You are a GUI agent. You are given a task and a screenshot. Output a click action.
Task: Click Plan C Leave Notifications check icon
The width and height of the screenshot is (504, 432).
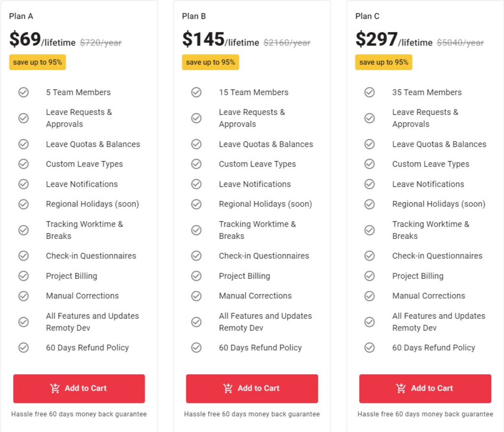point(370,184)
